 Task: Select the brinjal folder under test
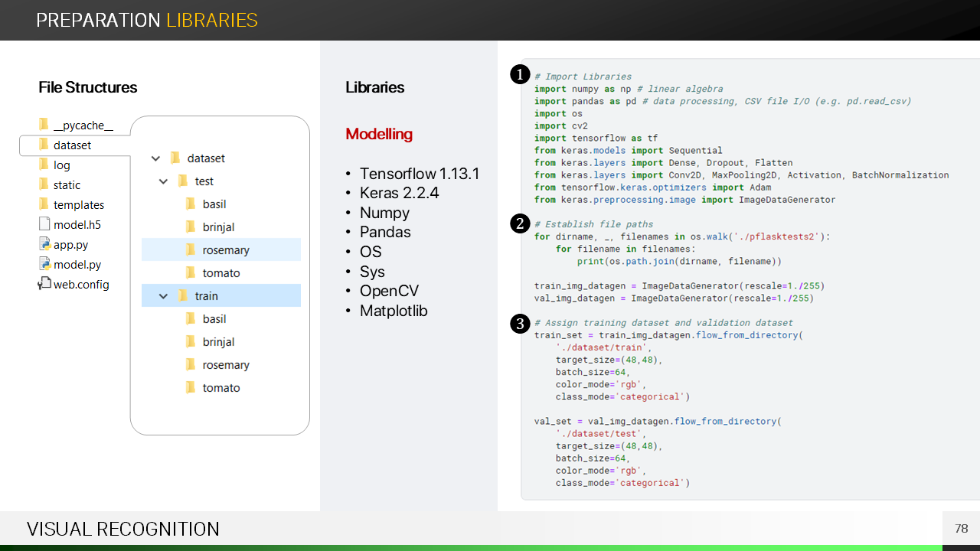tap(218, 227)
